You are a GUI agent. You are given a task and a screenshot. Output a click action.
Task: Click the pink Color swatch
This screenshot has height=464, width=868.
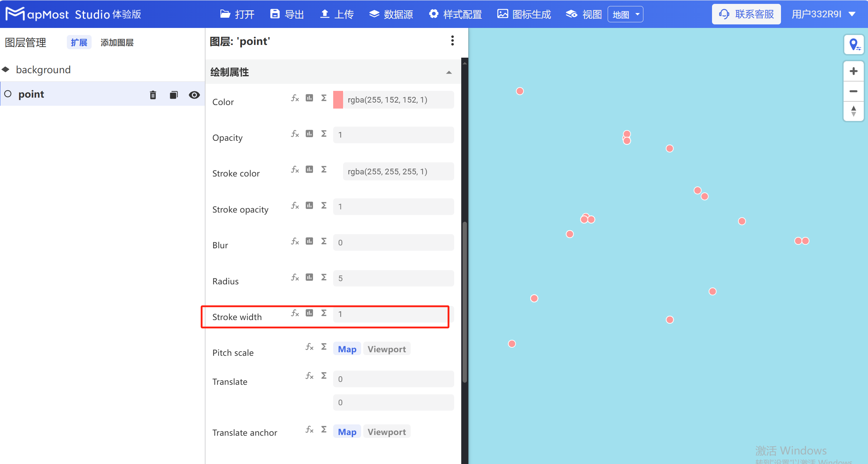coord(338,100)
